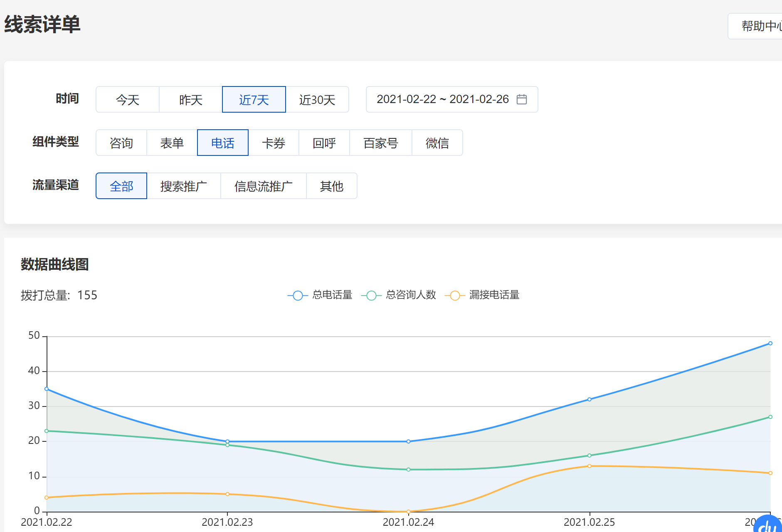Select the 卡券 component type
Screen dimensions: 782x532
point(274,143)
